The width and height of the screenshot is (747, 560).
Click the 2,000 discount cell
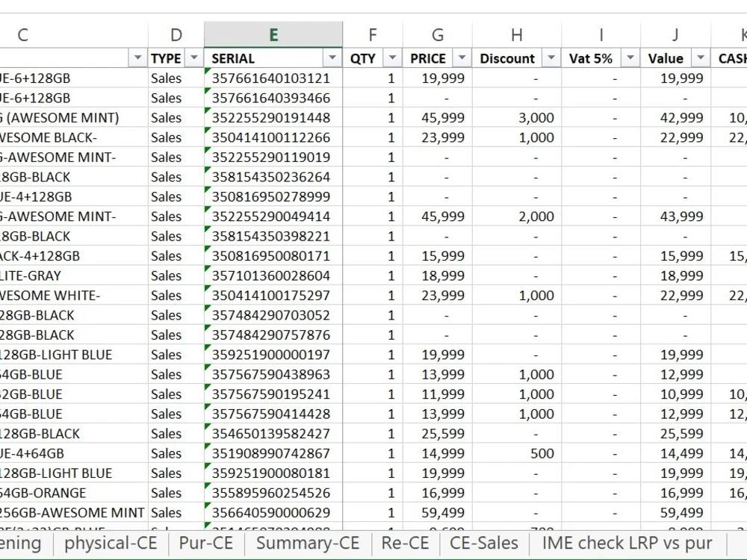pyautogui.click(x=516, y=217)
